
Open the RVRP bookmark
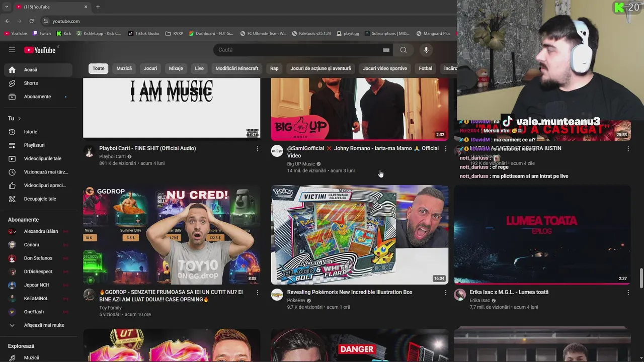click(174, 34)
